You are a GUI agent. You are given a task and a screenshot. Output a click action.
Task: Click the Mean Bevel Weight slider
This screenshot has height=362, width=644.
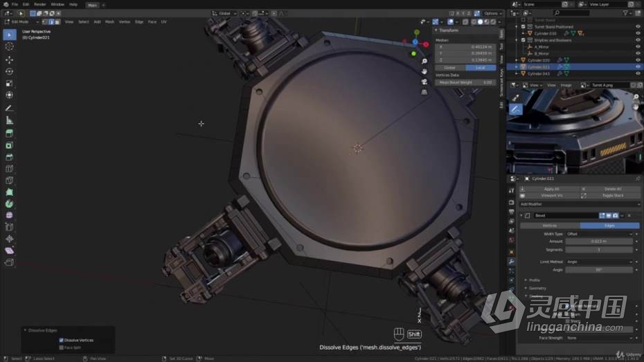tap(465, 82)
